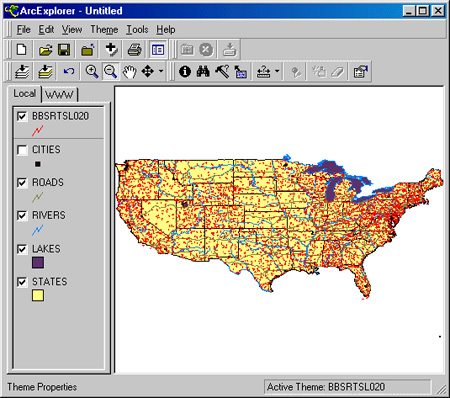Click the zoom to full extent icon
Screen dimensions: 450x398
pyautogui.click(x=22, y=71)
